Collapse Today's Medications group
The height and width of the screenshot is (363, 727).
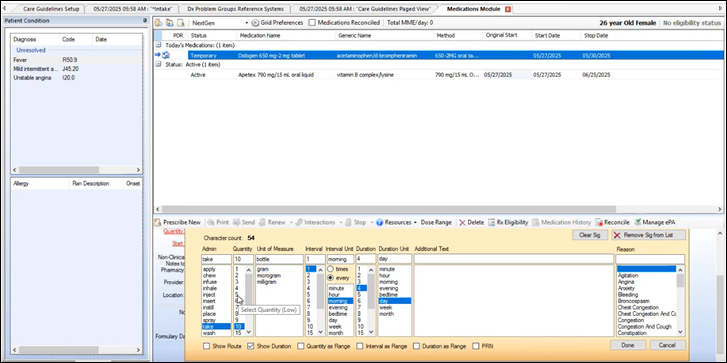[x=159, y=45]
